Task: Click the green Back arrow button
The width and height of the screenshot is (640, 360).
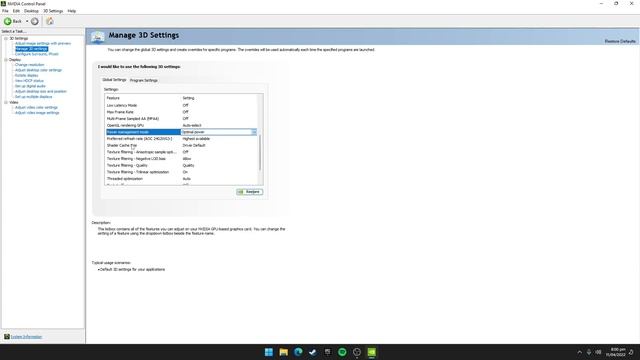Action: pos(8,21)
